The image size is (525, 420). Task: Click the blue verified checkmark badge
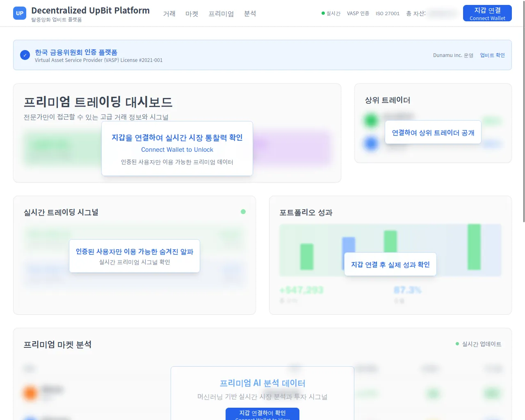(25, 55)
